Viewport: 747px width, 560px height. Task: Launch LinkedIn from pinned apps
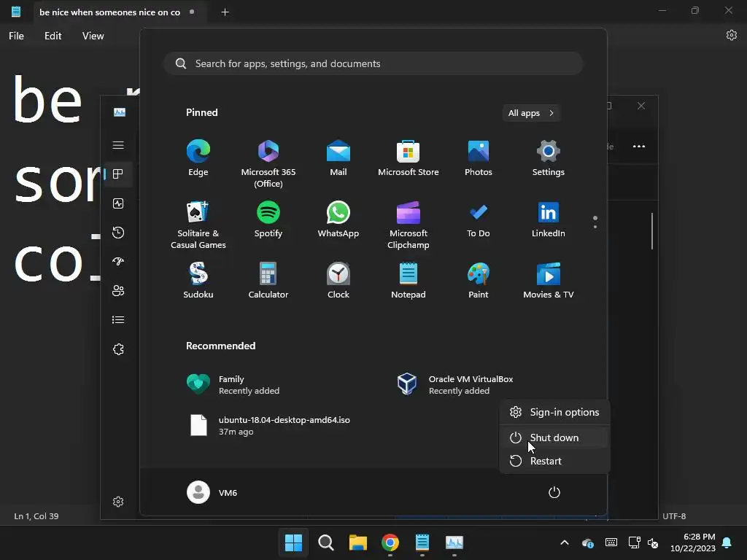click(x=549, y=219)
